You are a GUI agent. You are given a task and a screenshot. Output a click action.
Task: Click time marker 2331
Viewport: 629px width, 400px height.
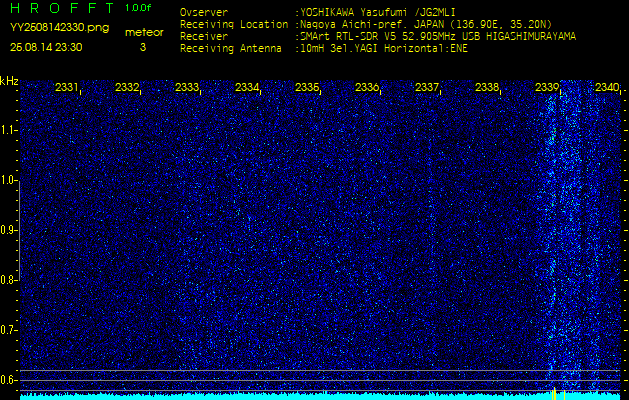pyautogui.click(x=67, y=87)
